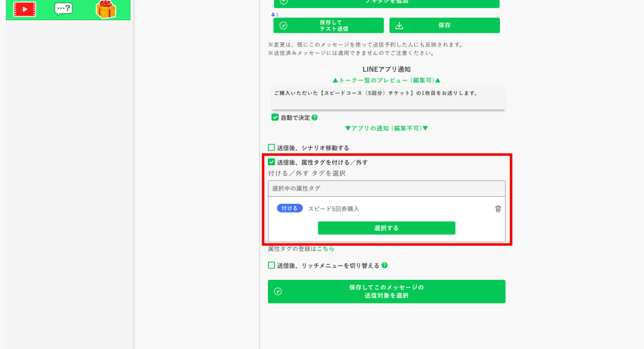The width and height of the screenshot is (644, 349).
Task: Click 保存してこのメッセージの送信対象を選択 button
Action: pos(387,292)
